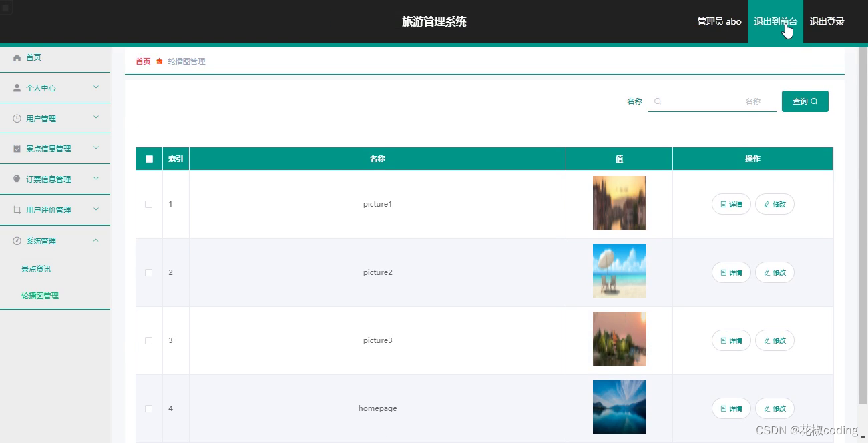868x443 pixels.
Task: Open 景点信息管理 sidebar menu
Action: (x=55, y=149)
